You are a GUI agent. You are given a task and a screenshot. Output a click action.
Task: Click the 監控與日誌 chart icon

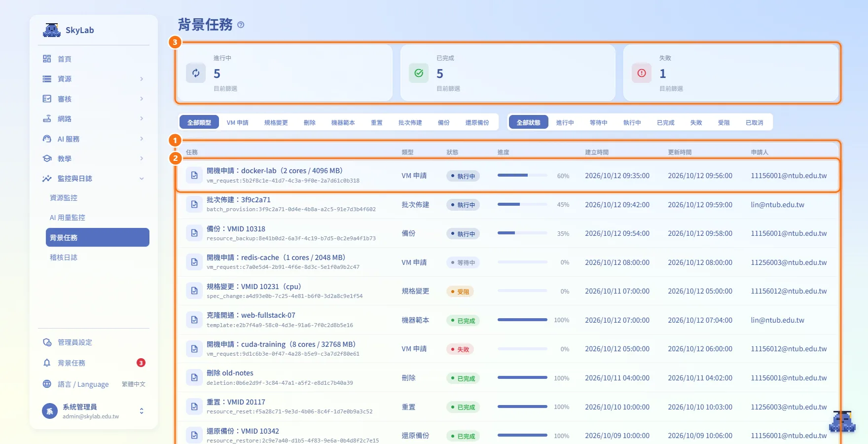pyautogui.click(x=47, y=179)
